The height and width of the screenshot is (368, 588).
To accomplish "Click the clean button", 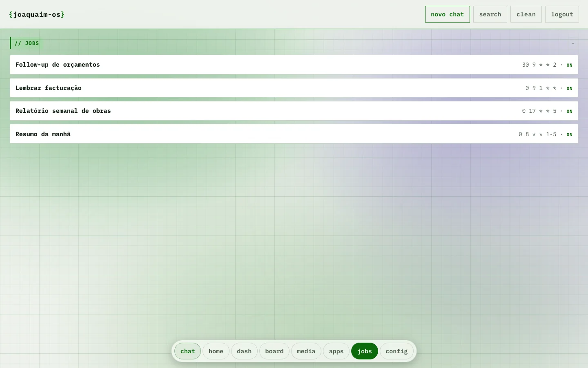I will point(526,14).
